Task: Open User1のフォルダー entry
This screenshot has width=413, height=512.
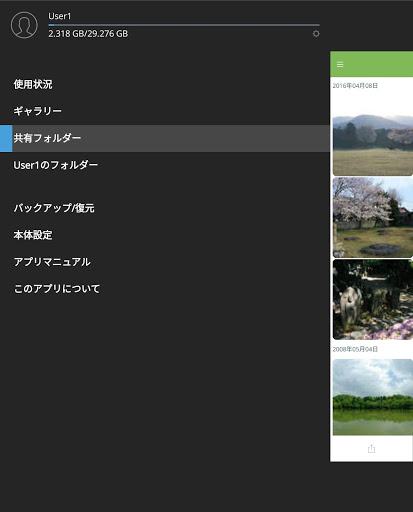Action: click(x=56, y=165)
